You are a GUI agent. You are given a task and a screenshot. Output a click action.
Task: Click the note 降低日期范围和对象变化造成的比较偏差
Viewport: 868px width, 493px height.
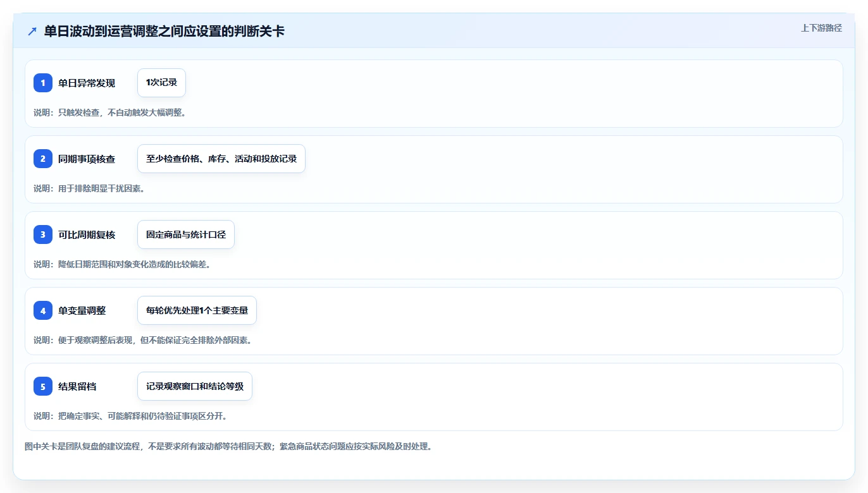[x=122, y=264]
